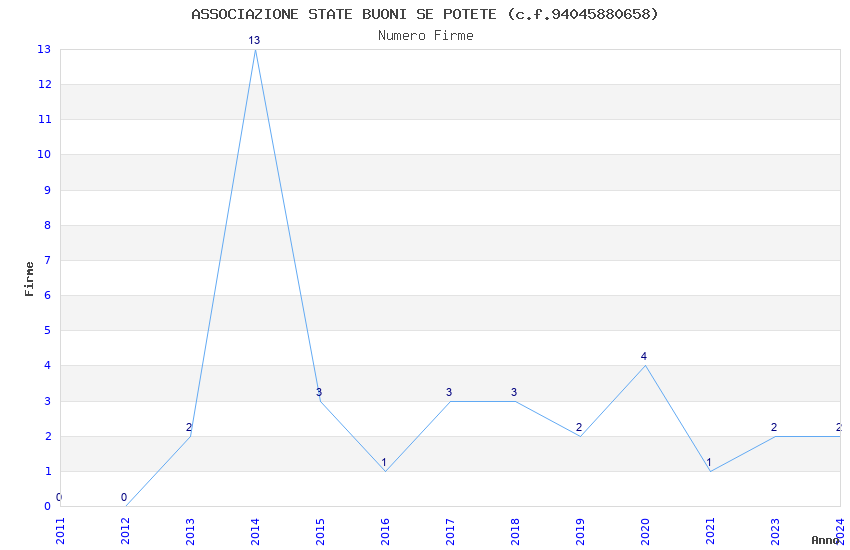This screenshot has width=850, height=550.
Task: Select the data point labeled 2 at 2023
Action: pos(775,436)
